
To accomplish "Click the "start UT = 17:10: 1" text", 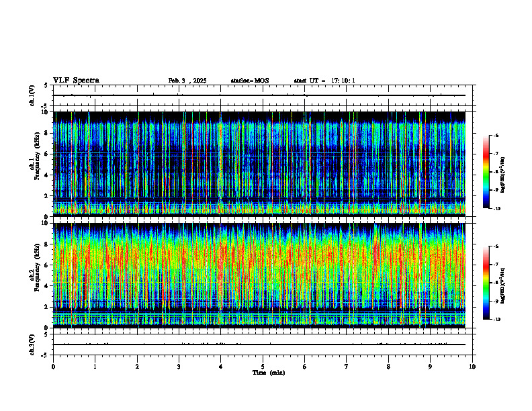I will pos(324,81).
